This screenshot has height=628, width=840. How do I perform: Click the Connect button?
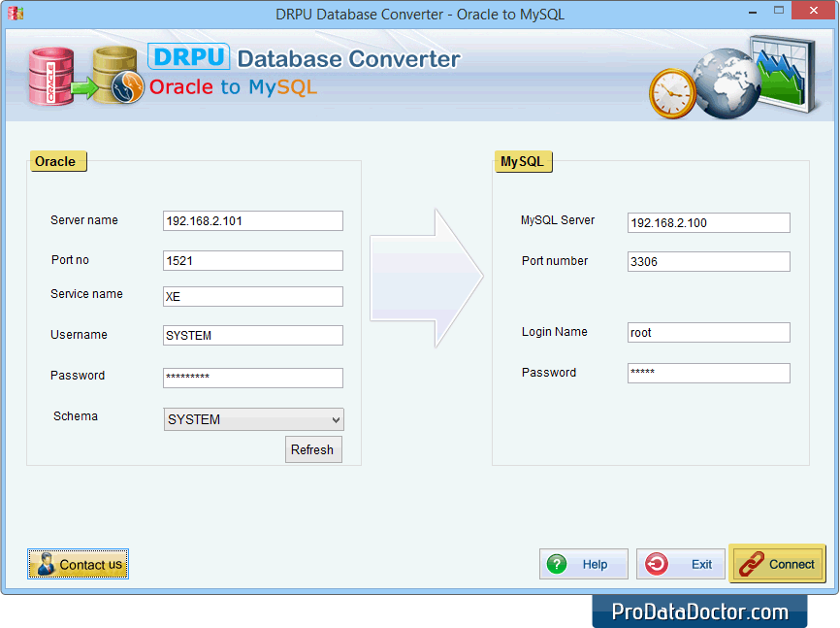(x=777, y=564)
